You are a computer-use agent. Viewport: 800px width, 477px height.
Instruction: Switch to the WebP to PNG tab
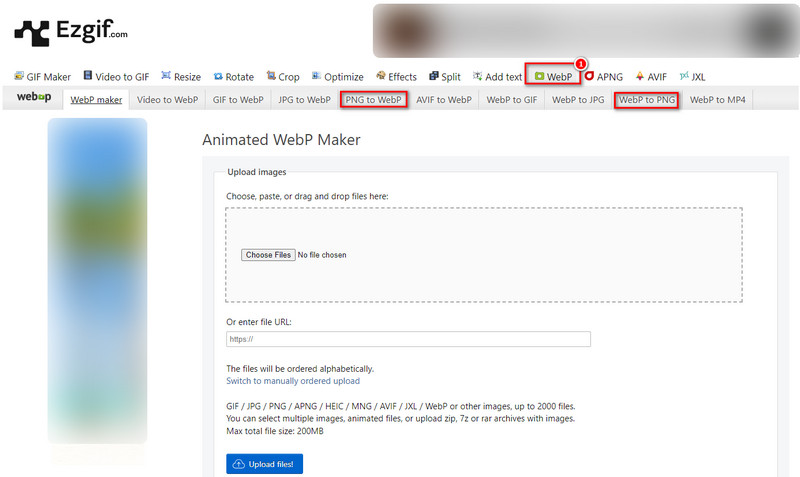tap(647, 100)
